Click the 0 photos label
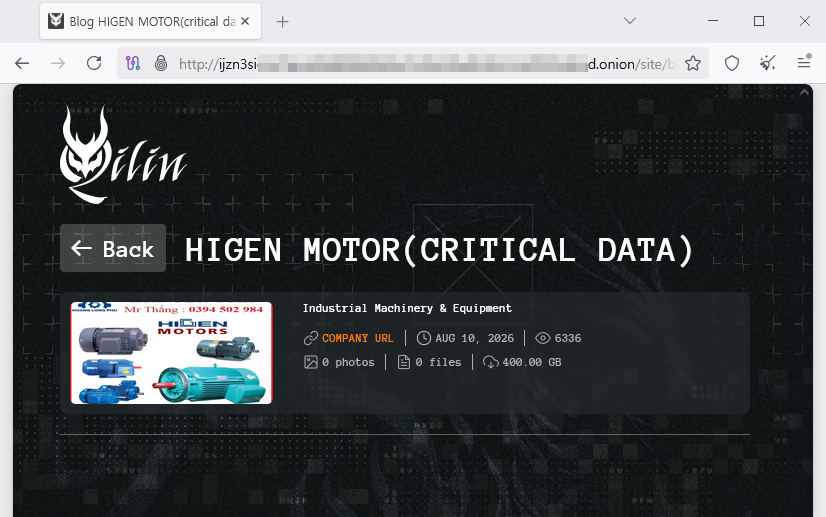 tap(348, 363)
